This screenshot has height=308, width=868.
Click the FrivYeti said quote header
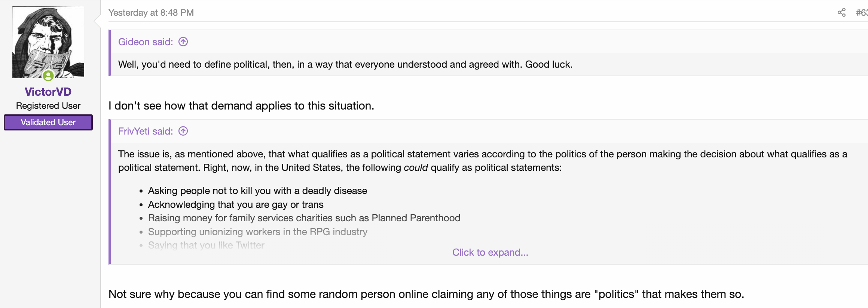(x=146, y=131)
